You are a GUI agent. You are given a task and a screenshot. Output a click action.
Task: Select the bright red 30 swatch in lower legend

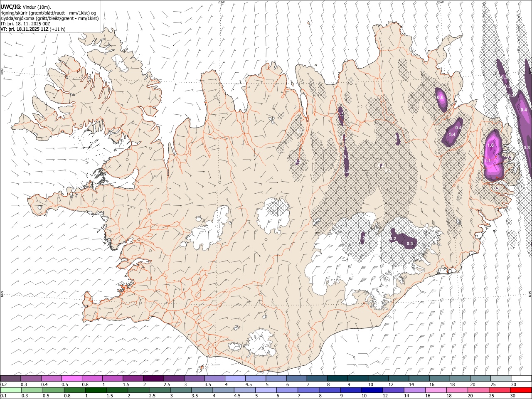[x=521, y=390]
